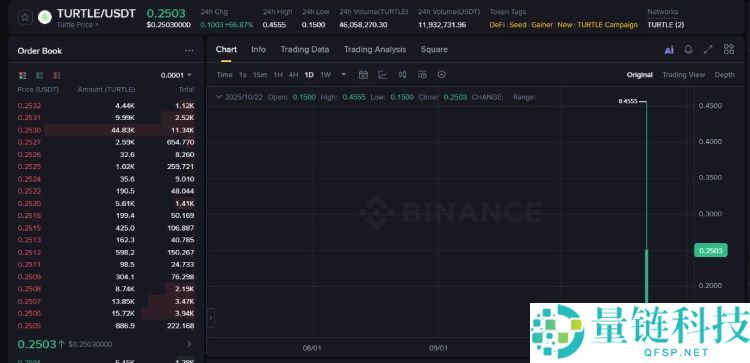This screenshot has width=750, height=363.
Task: Select the 1W chart interval
Action: pos(325,75)
